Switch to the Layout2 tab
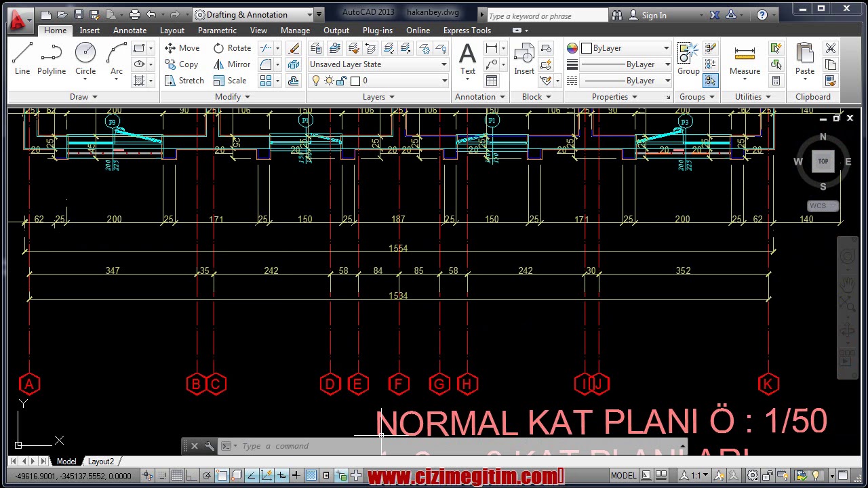Image resolution: width=868 pixels, height=488 pixels. tap(101, 462)
